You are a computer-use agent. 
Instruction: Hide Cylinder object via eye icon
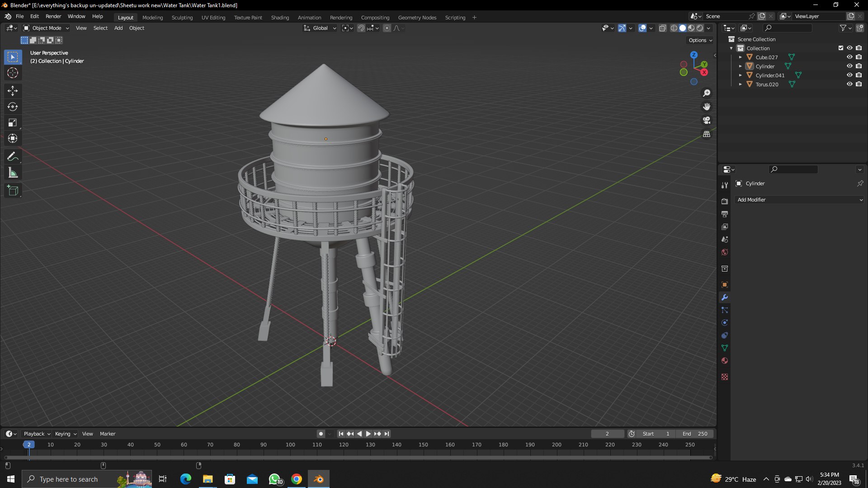coord(849,66)
